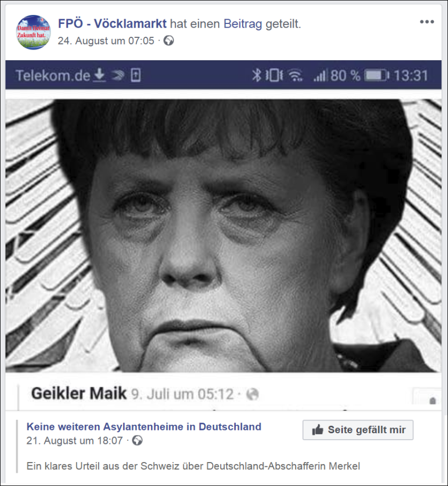The width and height of the screenshot is (448, 486).
Task: Open the shared 'Beitrag' link
Action: (243, 23)
